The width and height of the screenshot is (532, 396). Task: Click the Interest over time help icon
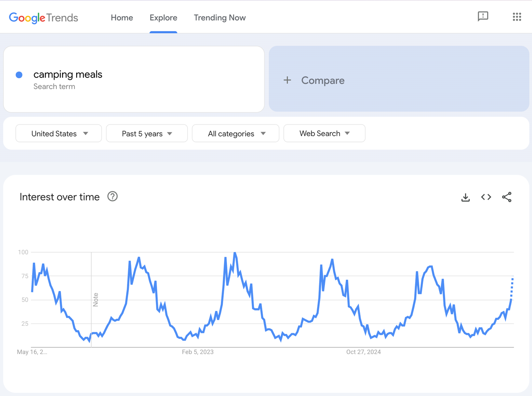tap(112, 196)
